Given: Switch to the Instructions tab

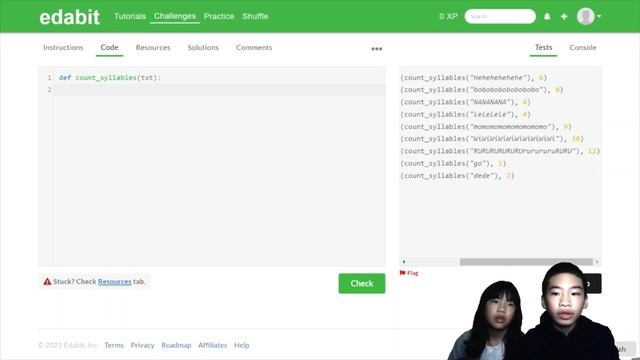Looking at the screenshot, I should click(x=63, y=47).
